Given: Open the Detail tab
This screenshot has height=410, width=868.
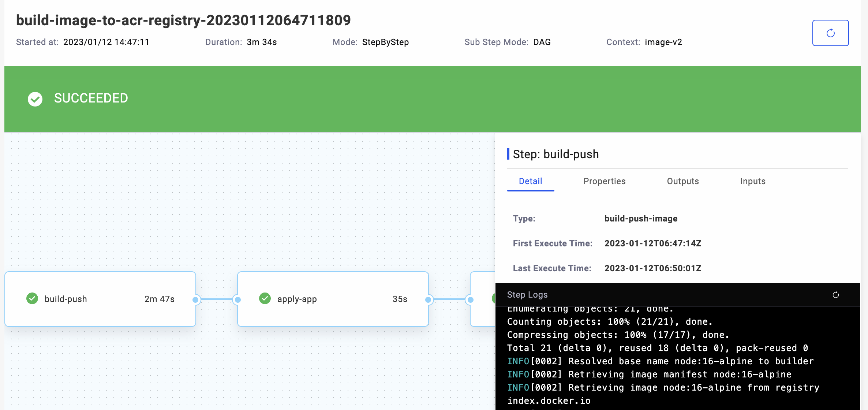Looking at the screenshot, I should [x=530, y=181].
